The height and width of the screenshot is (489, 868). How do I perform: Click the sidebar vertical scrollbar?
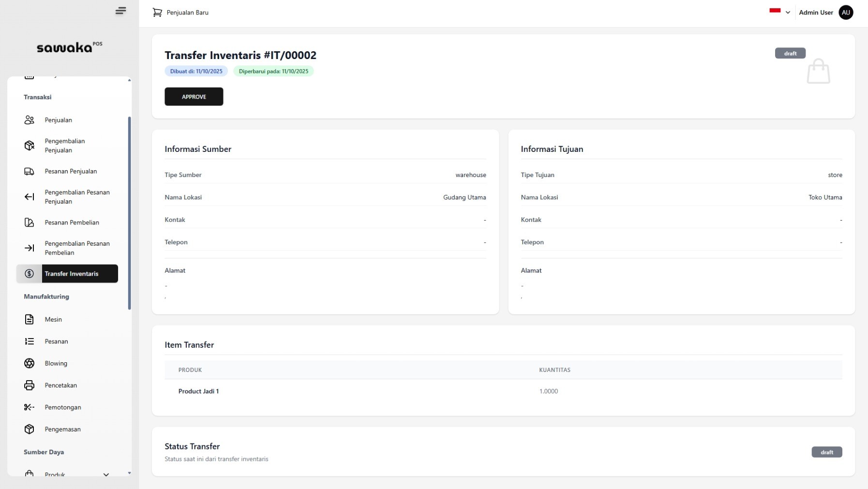[x=129, y=213]
